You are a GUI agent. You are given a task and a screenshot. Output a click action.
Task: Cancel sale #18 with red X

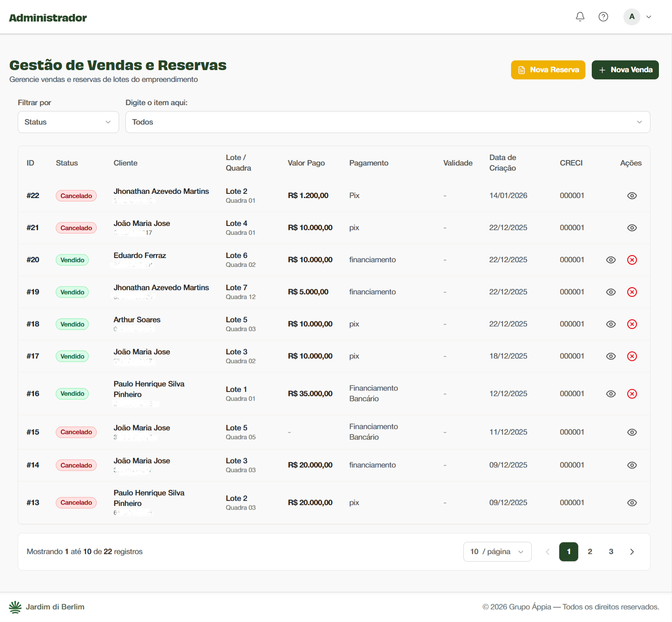click(632, 324)
